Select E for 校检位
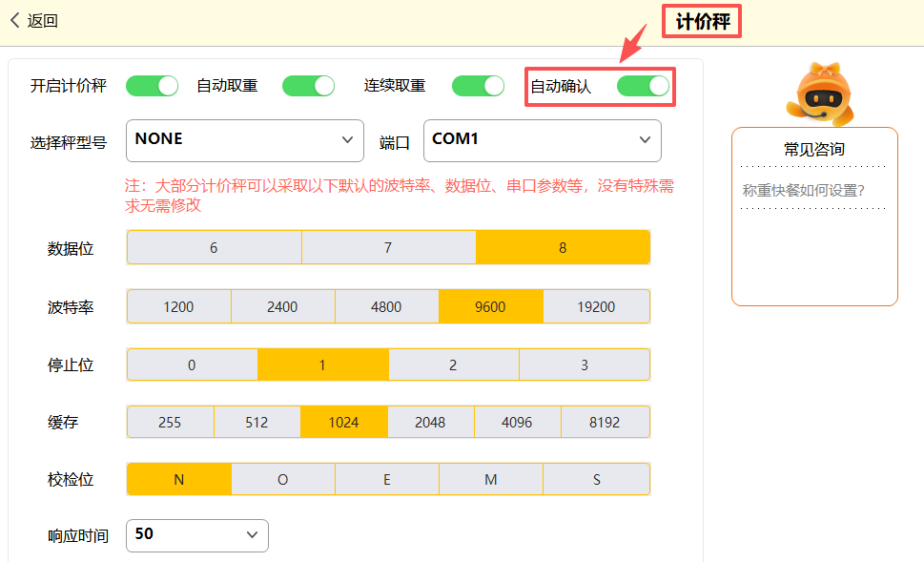This screenshot has height=562, width=924. [x=386, y=480]
